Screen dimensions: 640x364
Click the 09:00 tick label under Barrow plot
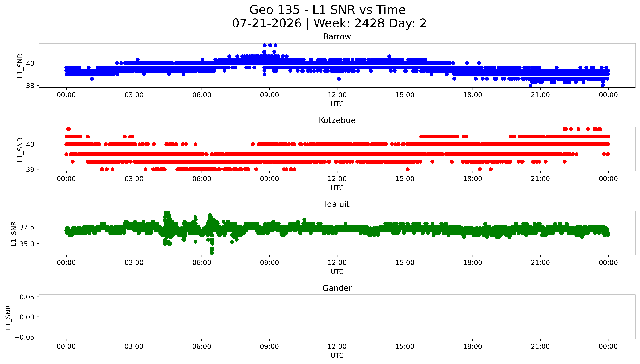tap(269, 95)
